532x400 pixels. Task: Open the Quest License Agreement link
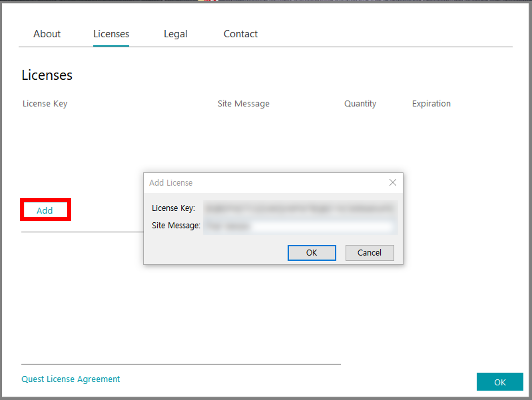click(71, 379)
